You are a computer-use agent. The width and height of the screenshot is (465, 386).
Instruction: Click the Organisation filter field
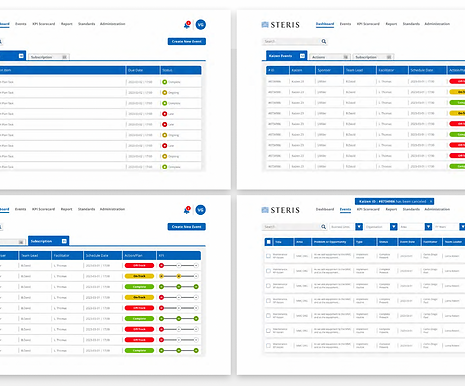[377, 227]
